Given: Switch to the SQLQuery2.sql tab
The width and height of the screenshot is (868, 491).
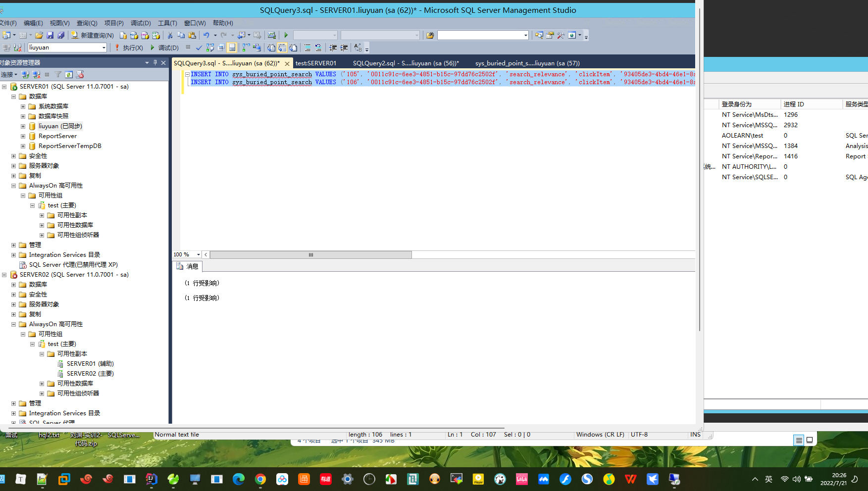Looking at the screenshot, I should tap(406, 63).
